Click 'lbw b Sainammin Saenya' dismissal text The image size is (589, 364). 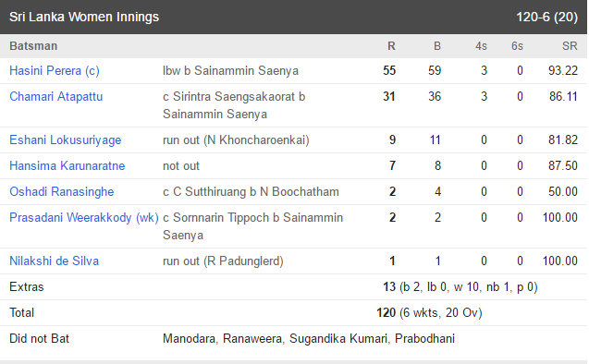[x=230, y=70]
